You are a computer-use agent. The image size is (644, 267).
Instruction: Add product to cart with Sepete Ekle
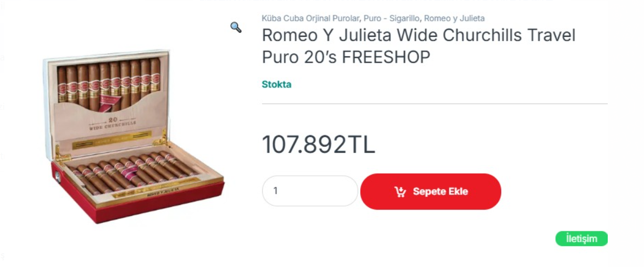point(430,191)
